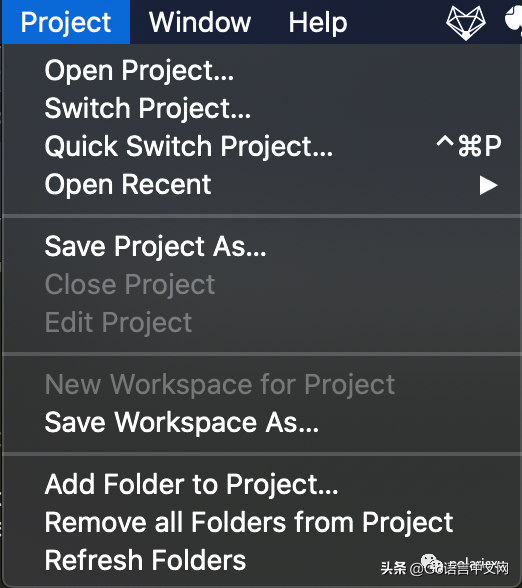522x588 pixels.
Task: Choose Refresh Folders from the menu
Action: [261, 560]
